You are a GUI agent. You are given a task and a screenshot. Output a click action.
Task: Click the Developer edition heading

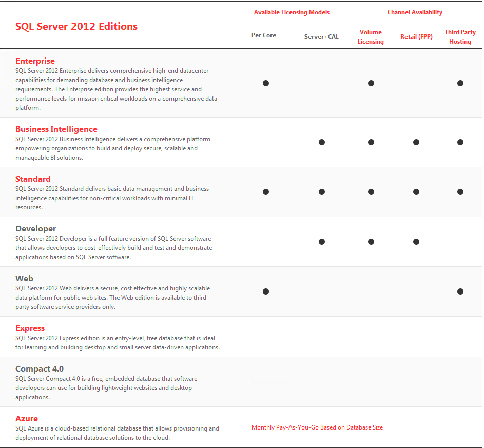coord(35,229)
